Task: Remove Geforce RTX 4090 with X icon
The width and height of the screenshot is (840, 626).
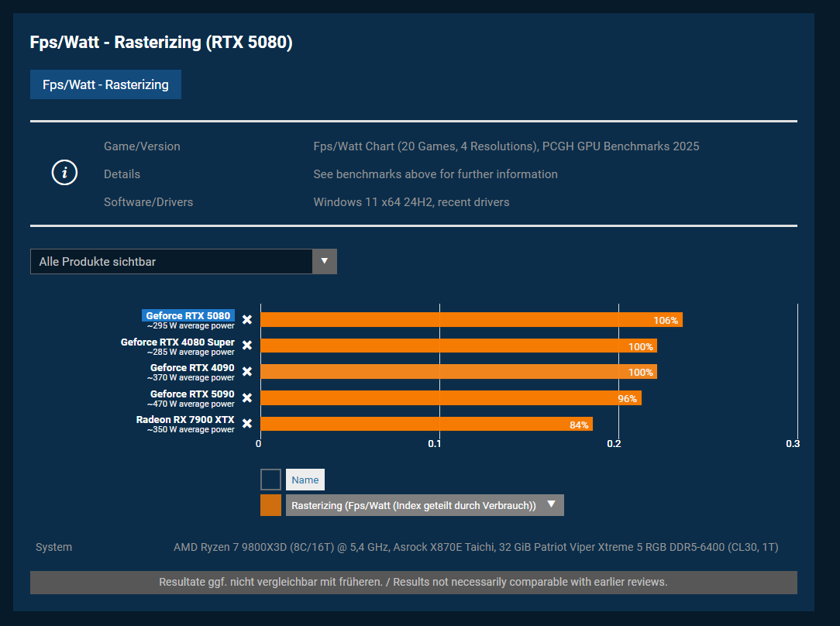Action: coord(247,372)
